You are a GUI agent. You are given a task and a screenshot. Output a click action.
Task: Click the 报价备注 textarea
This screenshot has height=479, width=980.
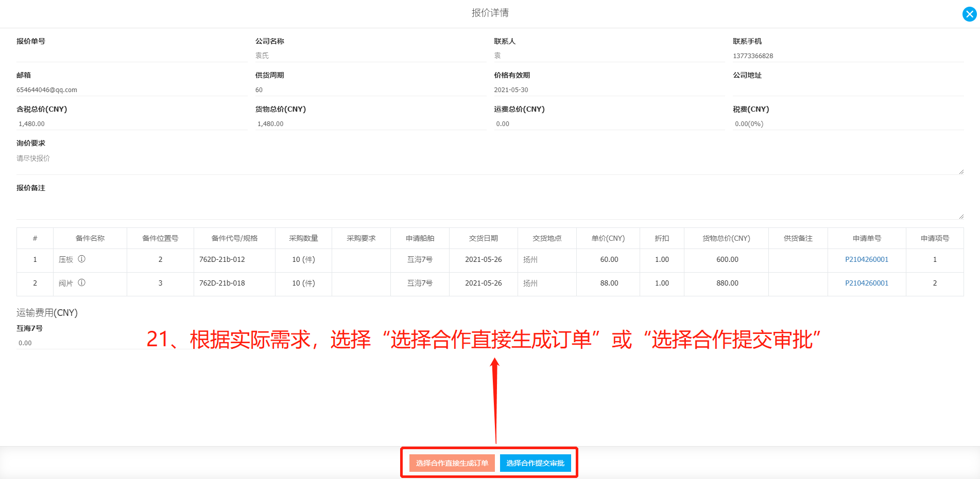click(x=490, y=207)
